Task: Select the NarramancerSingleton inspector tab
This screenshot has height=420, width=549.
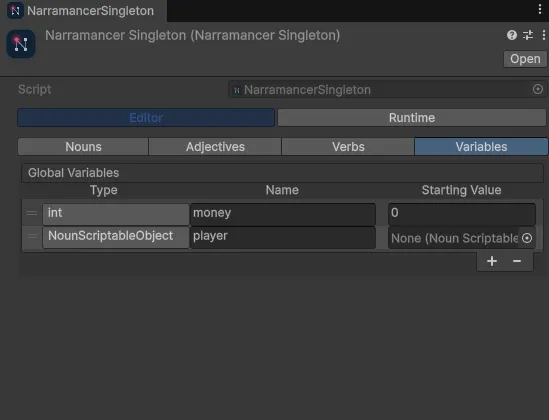Action: (83, 11)
